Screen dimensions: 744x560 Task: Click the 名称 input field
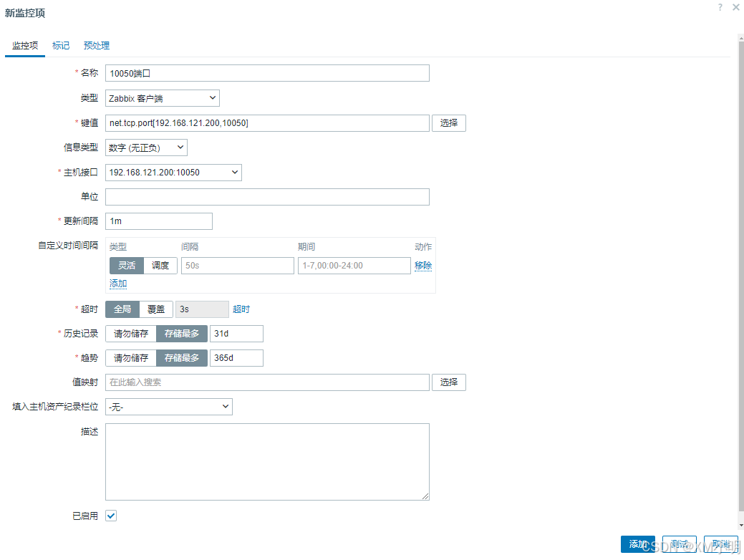coord(267,73)
